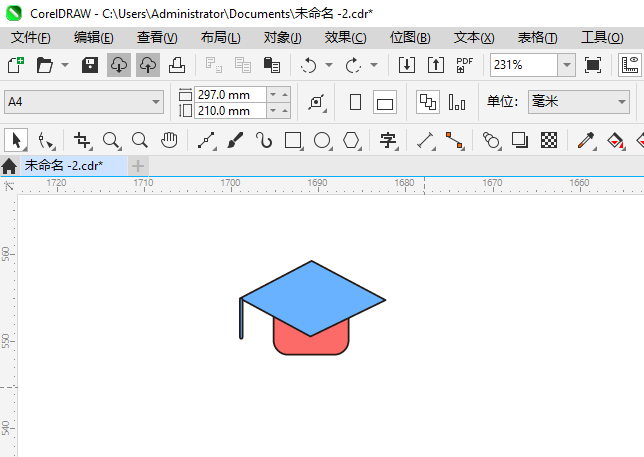The width and height of the screenshot is (644, 457).
Task: Expand the redo history dropdown
Action: pyautogui.click(x=374, y=65)
